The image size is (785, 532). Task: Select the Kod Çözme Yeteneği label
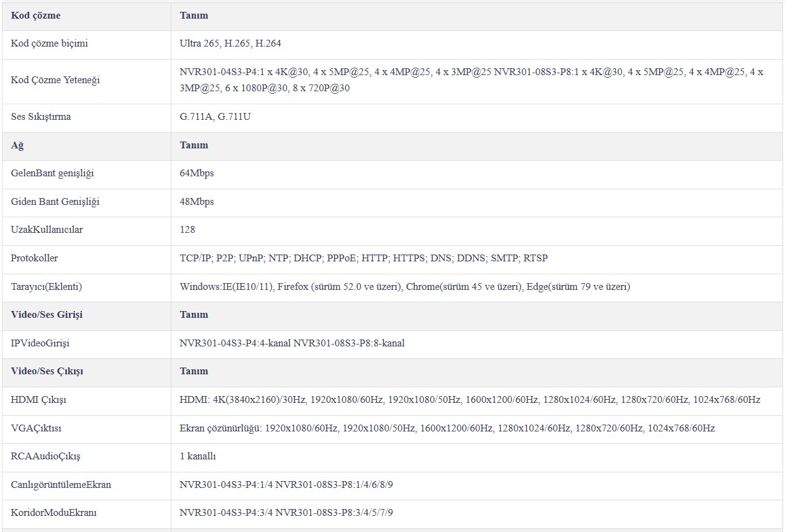tap(55, 80)
